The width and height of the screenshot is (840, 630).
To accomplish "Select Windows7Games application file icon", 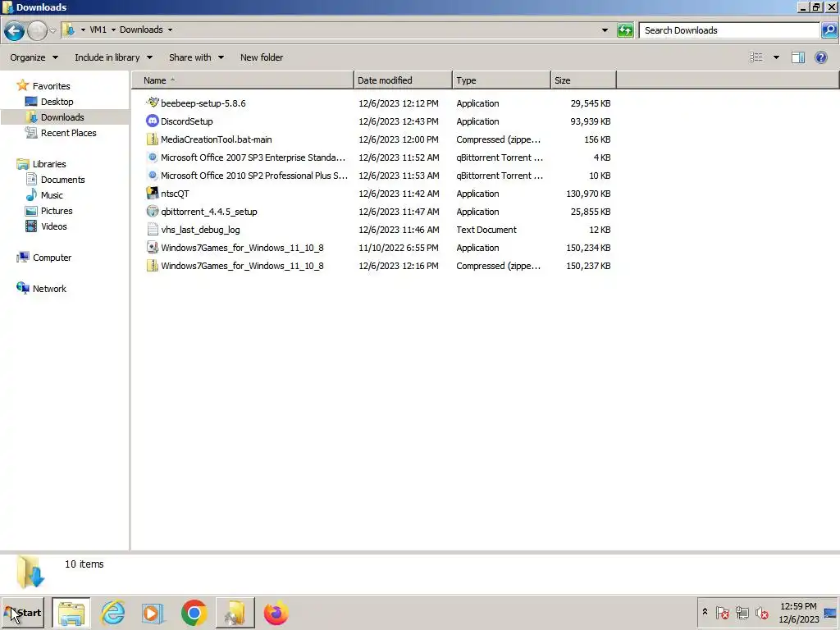I will 152,248.
